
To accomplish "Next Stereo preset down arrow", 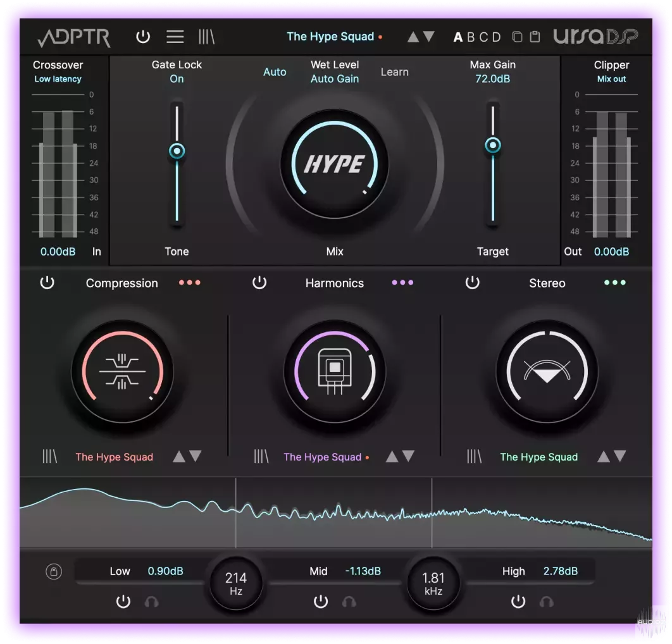I will point(620,456).
